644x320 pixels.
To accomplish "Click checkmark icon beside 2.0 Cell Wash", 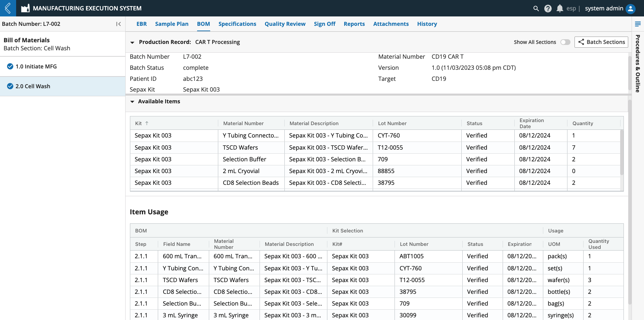I will pyautogui.click(x=10, y=86).
